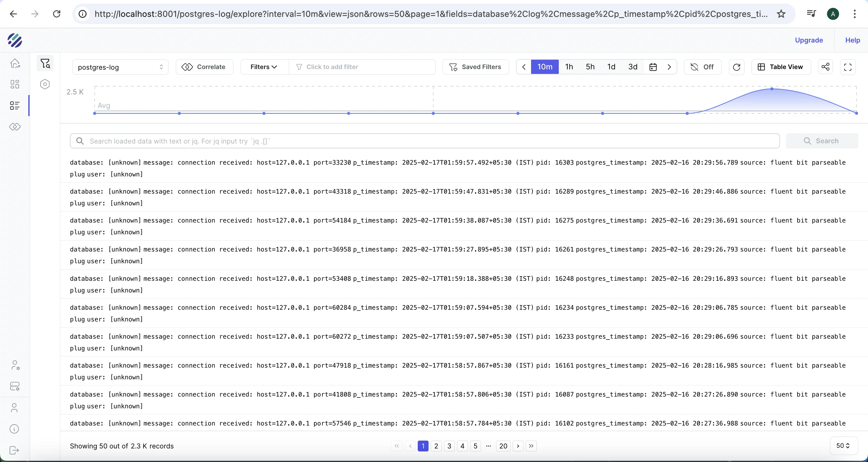Open the 50 rows-per-page selector
This screenshot has width=868, height=462.
(843, 446)
